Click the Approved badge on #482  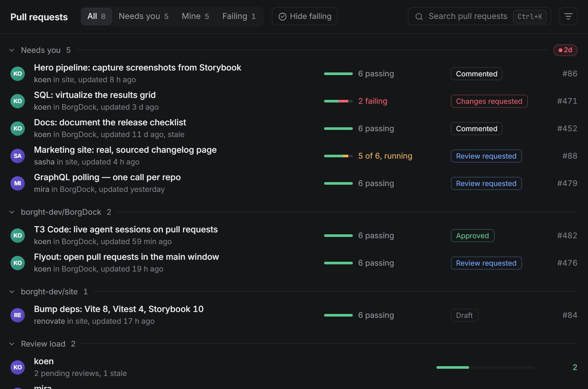472,236
